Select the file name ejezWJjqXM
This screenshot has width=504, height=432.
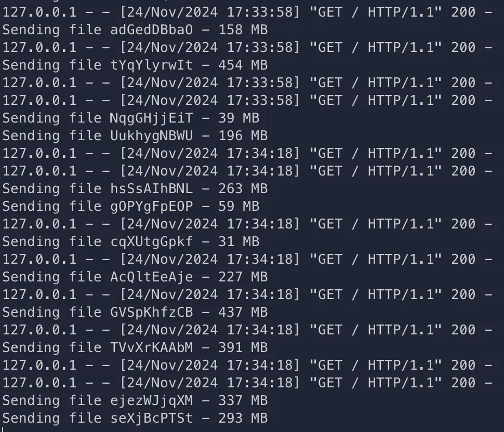(x=148, y=400)
